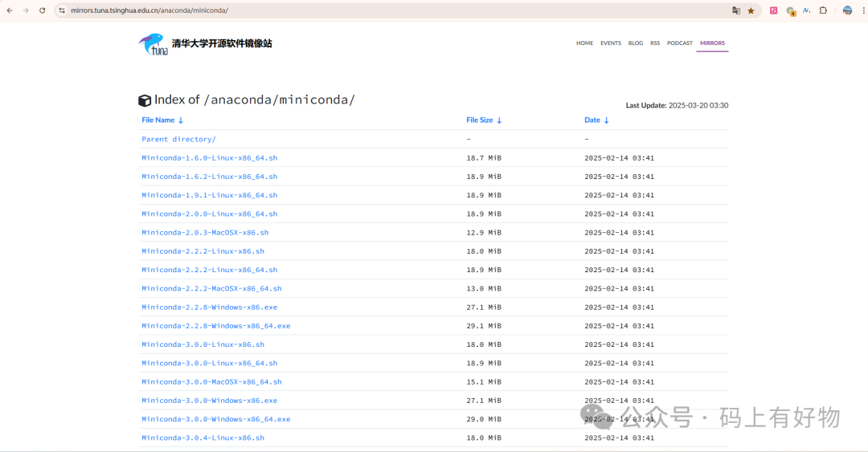This screenshot has height=452, width=868.
Task: Click the translate page icon
Action: [x=735, y=10]
